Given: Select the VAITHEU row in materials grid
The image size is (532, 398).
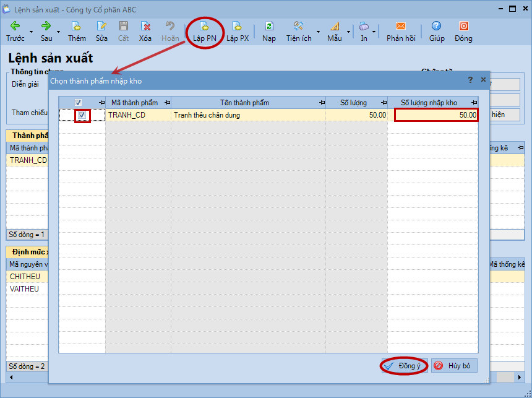Looking at the screenshot, I should (x=25, y=289).
